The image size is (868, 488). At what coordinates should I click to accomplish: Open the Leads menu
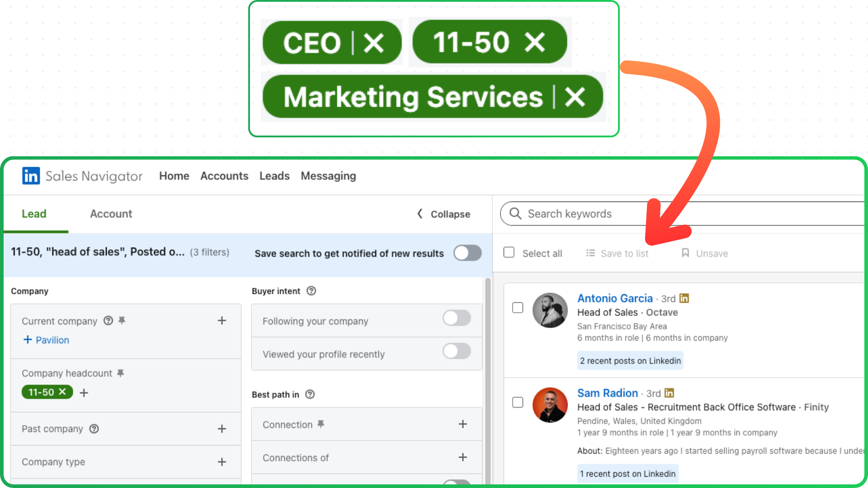tap(274, 176)
